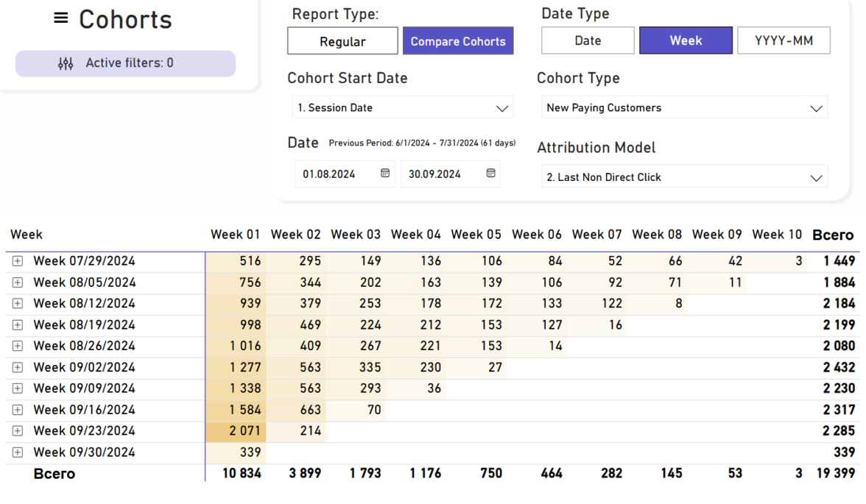Open calendar picker for end date 30.09.2024
Image resolution: width=866 pixels, height=504 pixels.
pyautogui.click(x=490, y=174)
